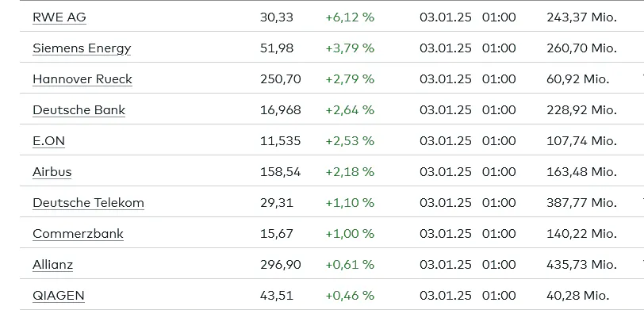Open the Commerzbank link

pos(78,234)
